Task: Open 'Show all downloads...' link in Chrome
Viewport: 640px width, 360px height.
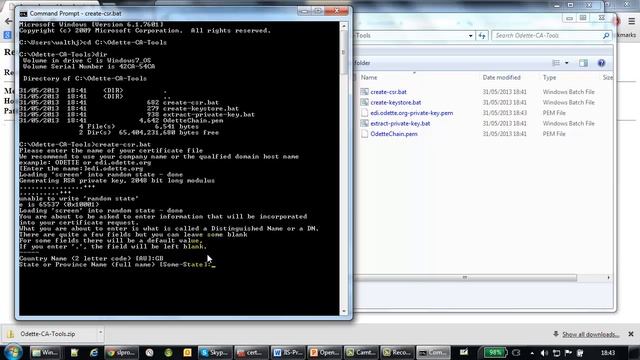Action: pos(590,334)
